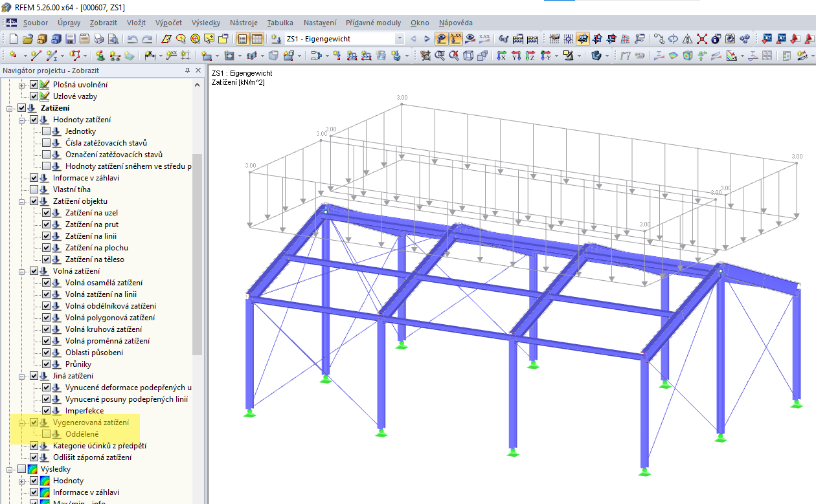816x504 pixels.
Task: Undo the last action
Action: tap(133, 39)
